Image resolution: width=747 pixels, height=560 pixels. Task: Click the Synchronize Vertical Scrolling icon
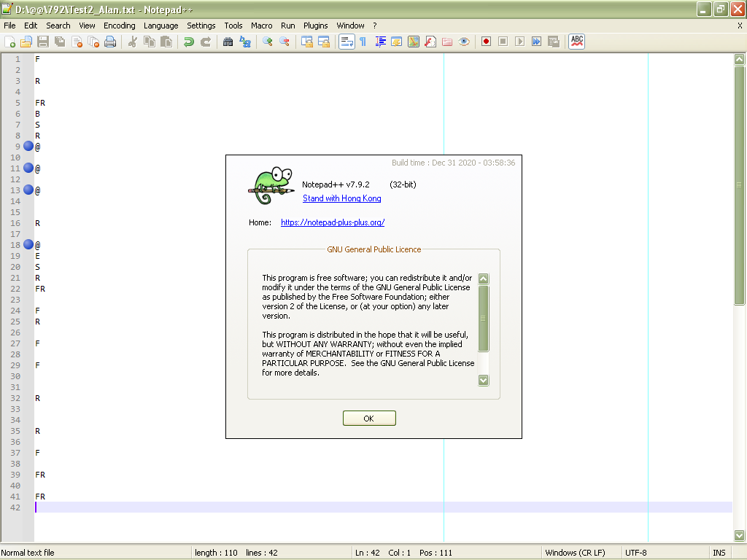307,42
